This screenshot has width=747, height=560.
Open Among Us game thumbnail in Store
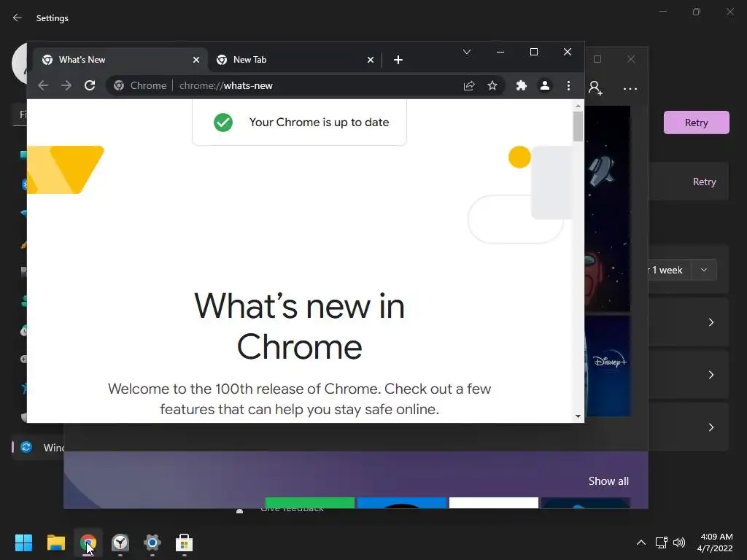[608, 209]
